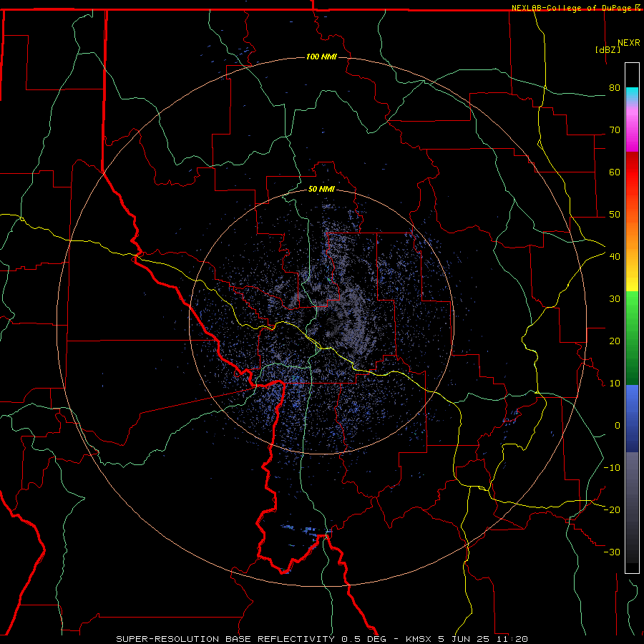This screenshot has width=644, height=644.
Task: Click the 0 value on the dBZ scale
Action: pos(618,426)
